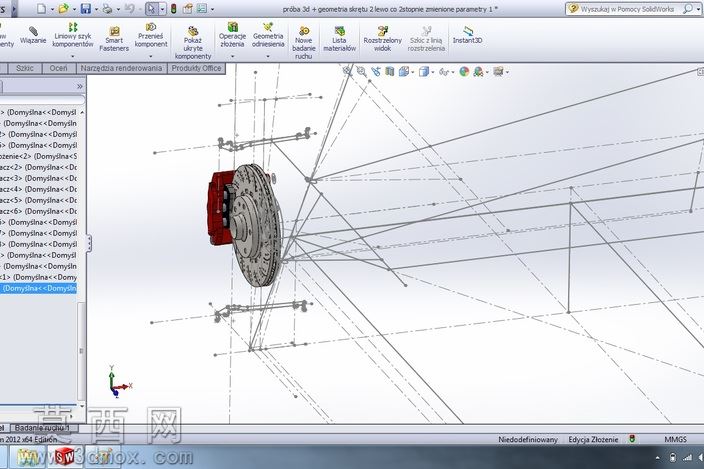Click the New document icon
The image size is (704, 469).
(x=41, y=9)
